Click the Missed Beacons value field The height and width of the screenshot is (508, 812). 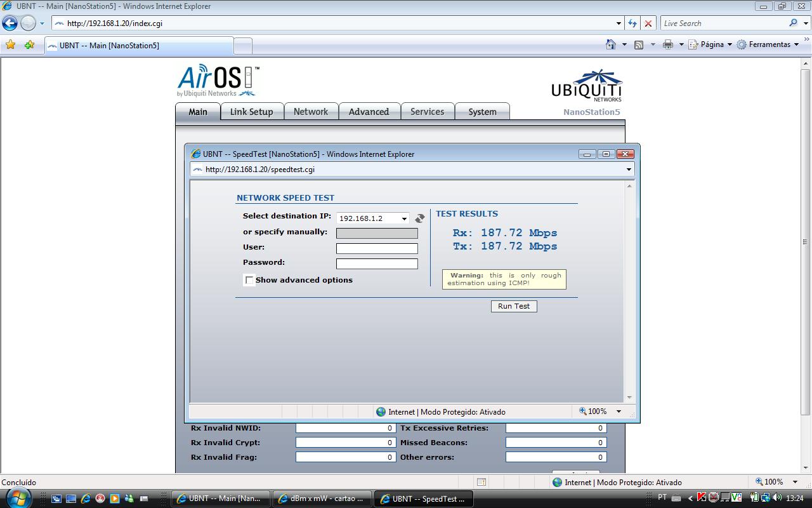pos(556,443)
